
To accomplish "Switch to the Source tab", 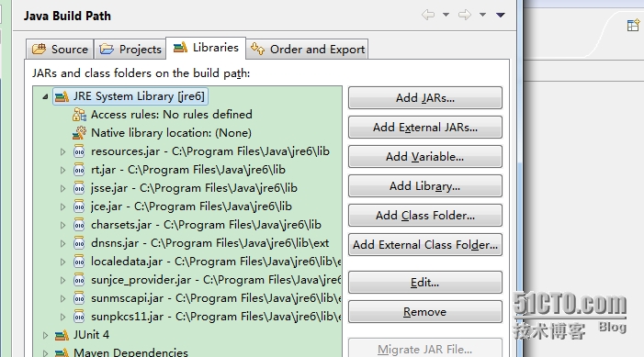I will 60,50.
